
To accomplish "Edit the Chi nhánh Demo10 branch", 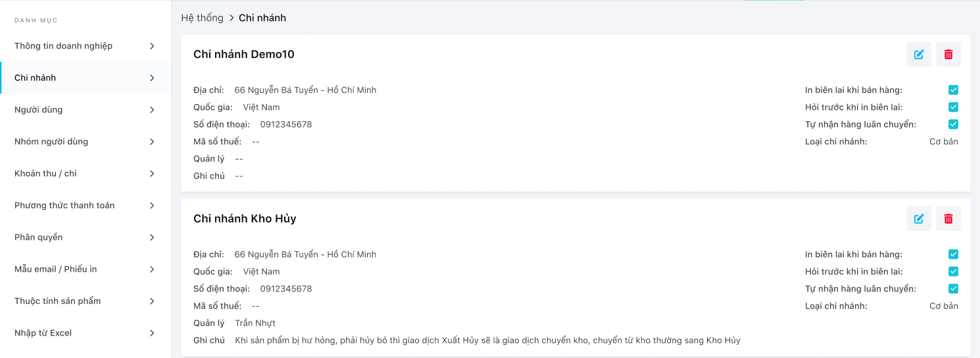I will (x=919, y=55).
